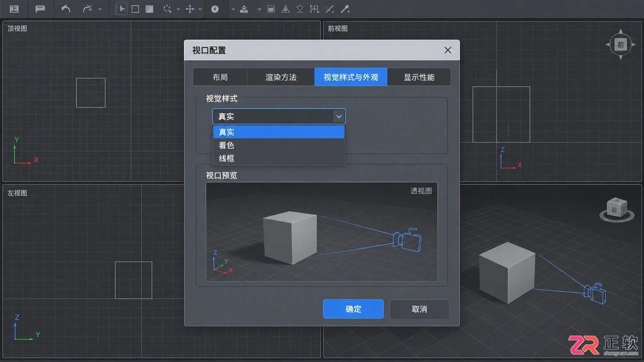Click the tray with down-arrow icon
Image resolution: width=644 pixels, height=362 pixels.
tap(244, 9)
